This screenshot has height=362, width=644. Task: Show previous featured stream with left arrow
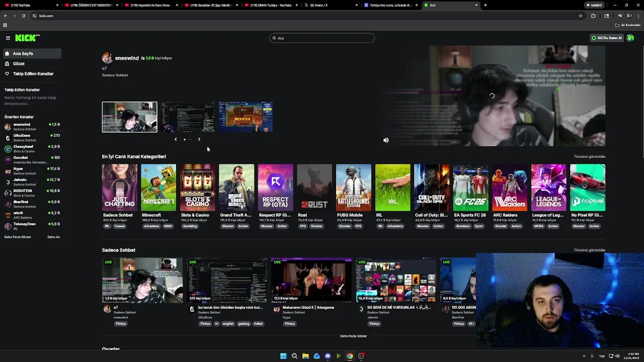coord(176,139)
